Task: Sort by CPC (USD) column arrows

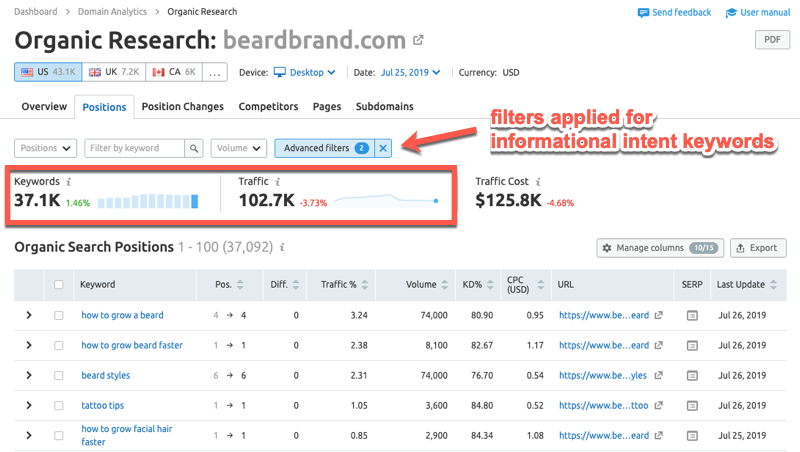Action: [541, 285]
